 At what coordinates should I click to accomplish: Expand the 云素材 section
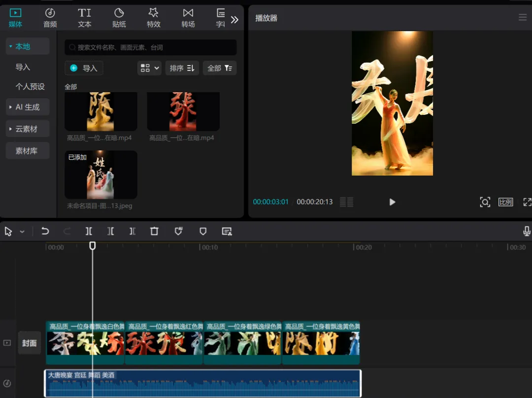pyautogui.click(x=28, y=129)
